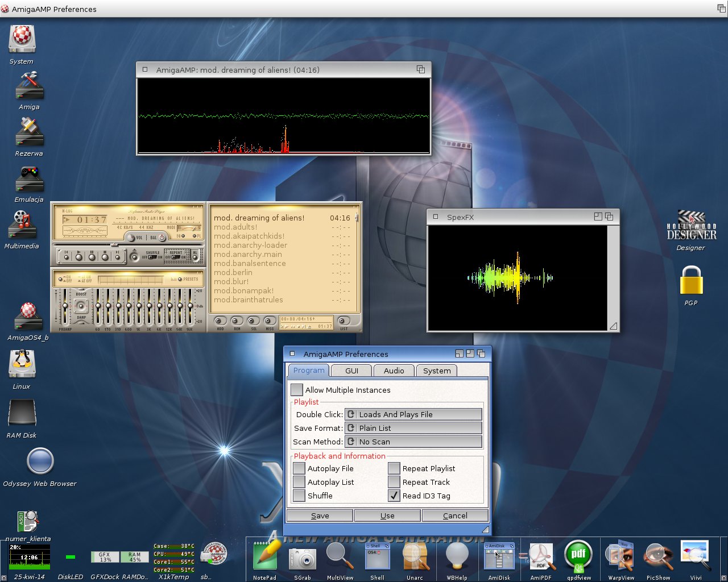Cancel the Preferences dialog
The image size is (728, 582).
tap(455, 516)
